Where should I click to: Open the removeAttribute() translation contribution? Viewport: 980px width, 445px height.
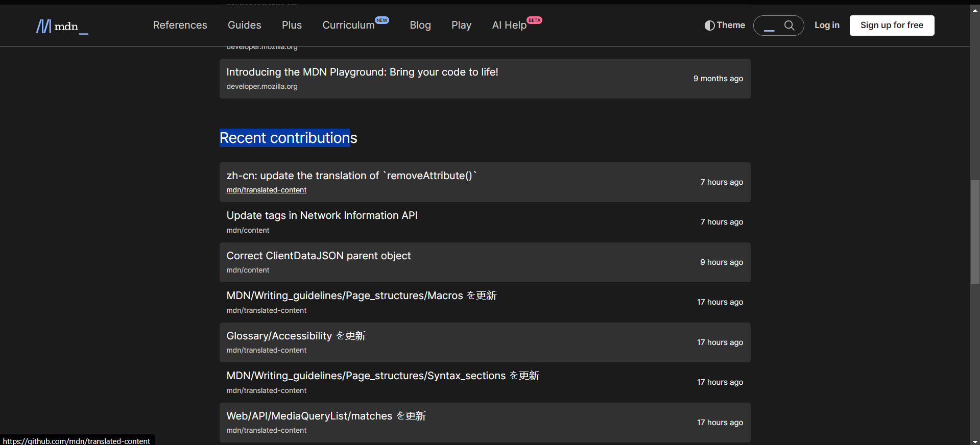[351, 176]
